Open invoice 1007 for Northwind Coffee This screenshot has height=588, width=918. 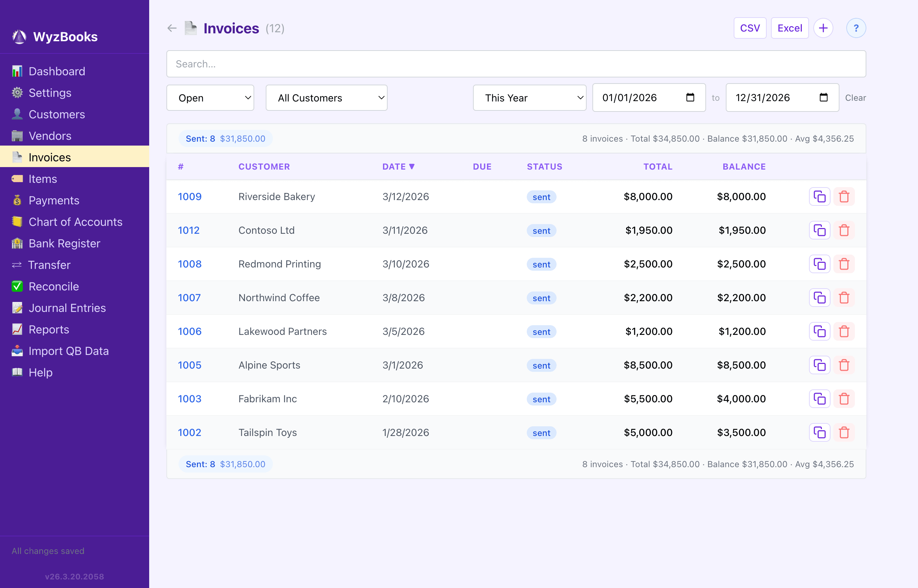click(189, 298)
